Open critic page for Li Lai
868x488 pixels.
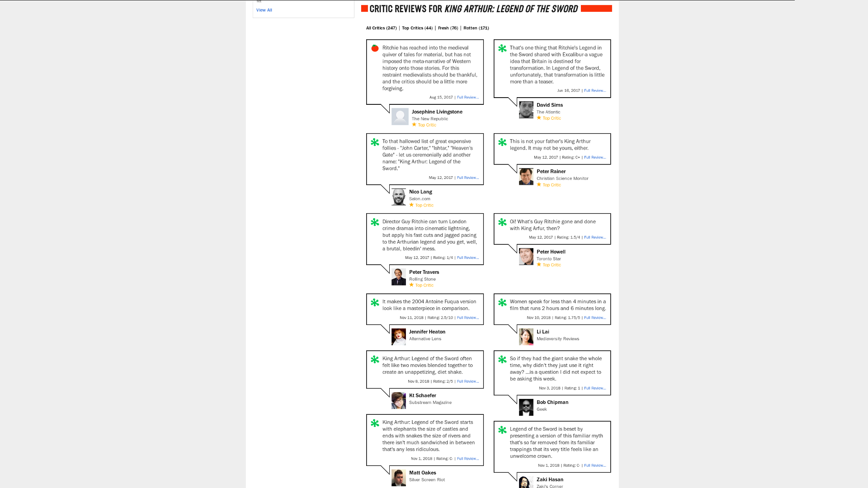pos(542,332)
